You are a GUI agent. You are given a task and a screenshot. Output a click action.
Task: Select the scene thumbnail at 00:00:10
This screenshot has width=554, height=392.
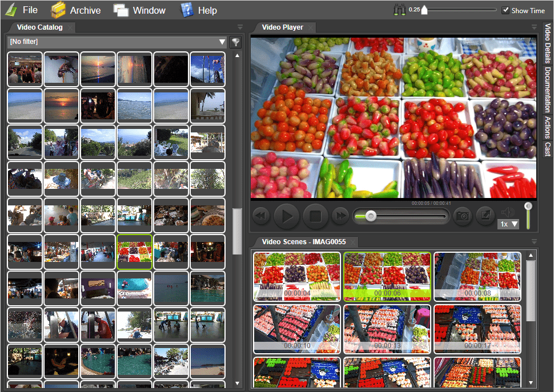tap(296, 329)
